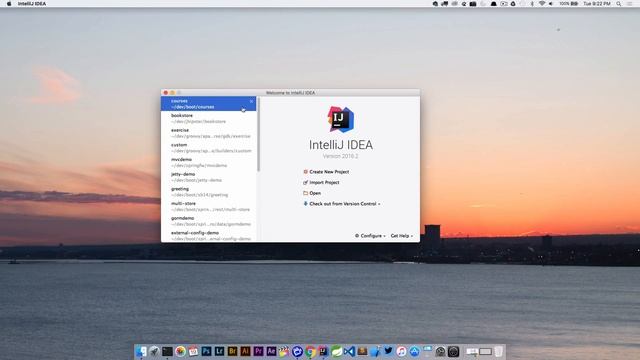640x360 pixels.
Task: Open the greeting recent project
Action: tap(208, 192)
